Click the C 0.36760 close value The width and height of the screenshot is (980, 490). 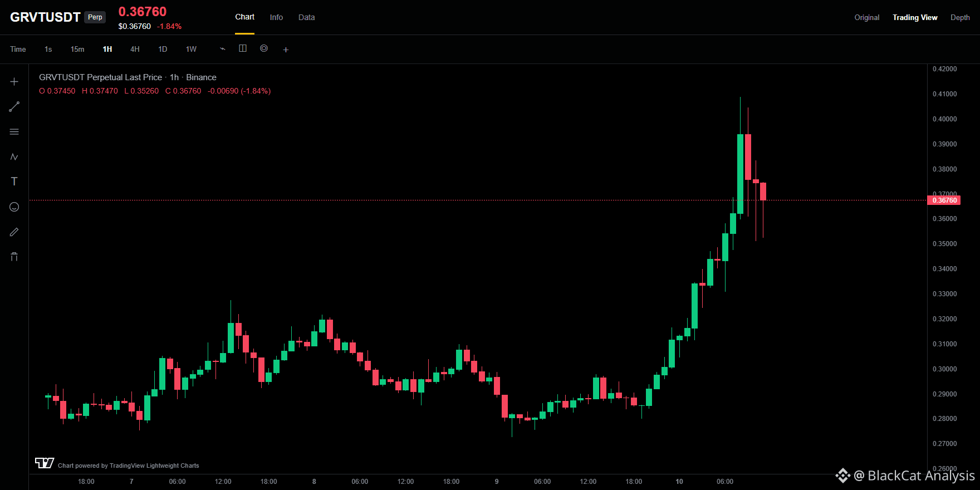(x=183, y=91)
